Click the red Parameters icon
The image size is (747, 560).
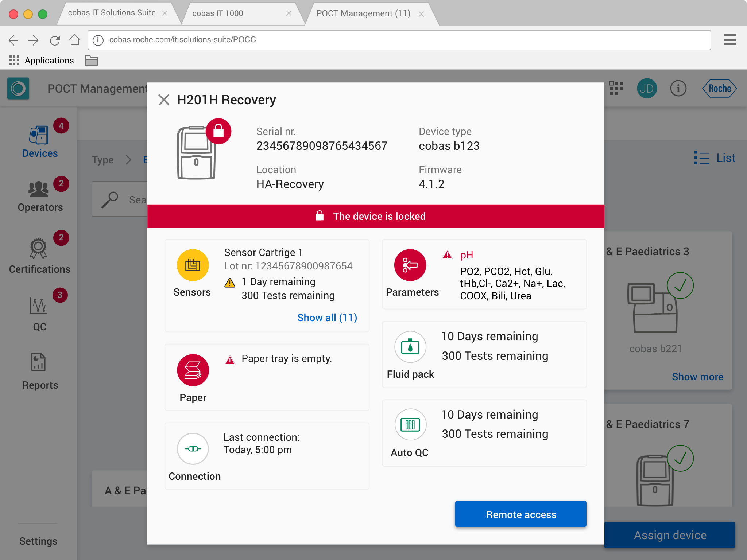410,265
